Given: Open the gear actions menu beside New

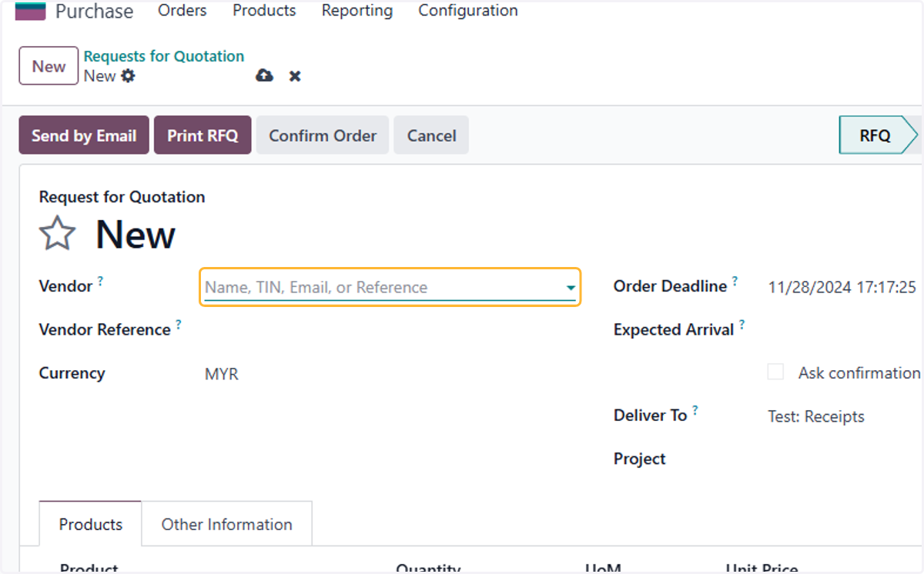Looking at the screenshot, I should click(x=128, y=76).
